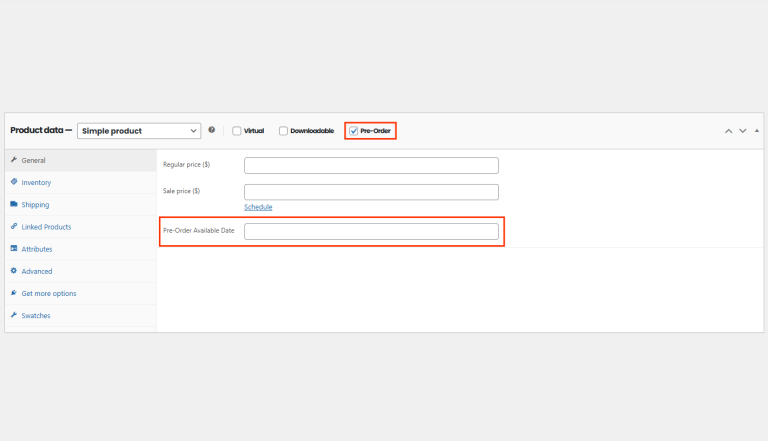Click the General wrench icon
This screenshot has height=441, width=768.
pos(14,160)
